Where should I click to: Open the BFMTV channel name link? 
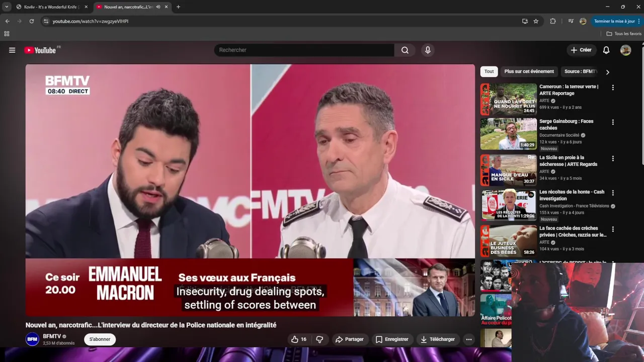[52, 336]
